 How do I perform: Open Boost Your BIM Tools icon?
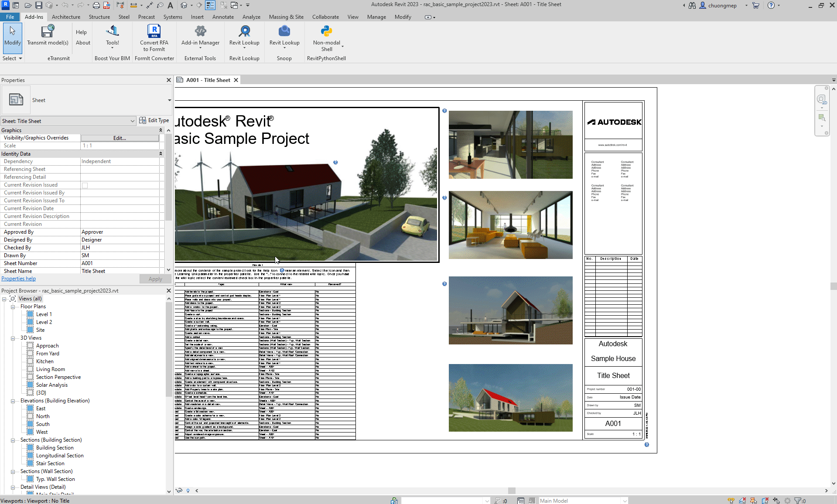pos(113,31)
